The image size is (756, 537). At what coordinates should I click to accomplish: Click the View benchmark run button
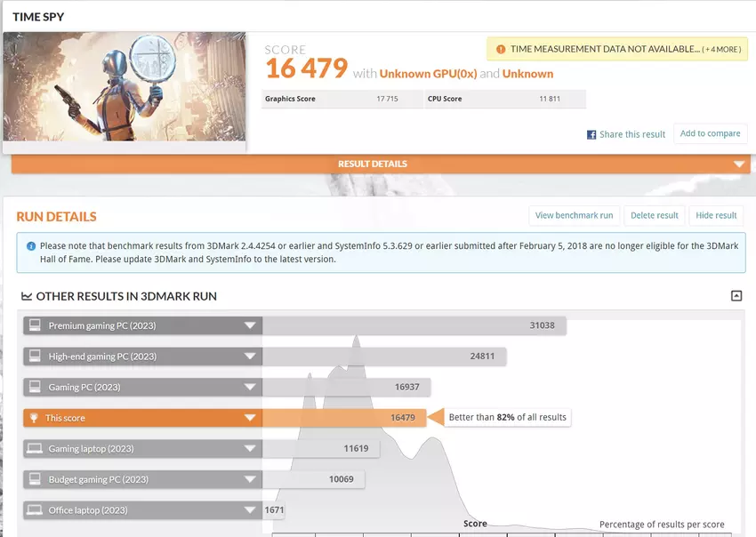pos(574,215)
